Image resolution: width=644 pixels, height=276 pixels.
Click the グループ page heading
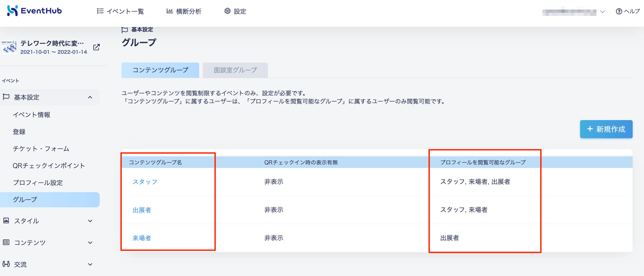coord(139,43)
